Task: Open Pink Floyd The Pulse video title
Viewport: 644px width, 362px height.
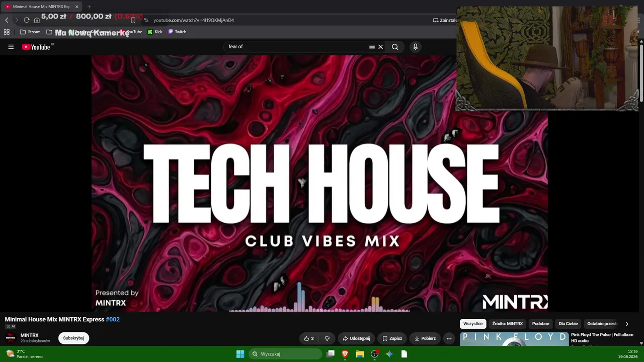Action: tap(602, 337)
